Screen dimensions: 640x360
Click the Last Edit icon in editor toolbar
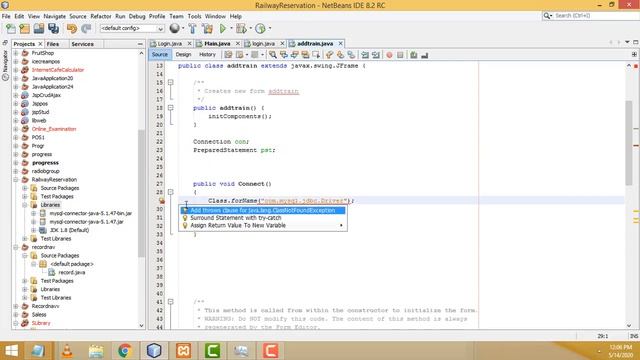click(x=229, y=55)
